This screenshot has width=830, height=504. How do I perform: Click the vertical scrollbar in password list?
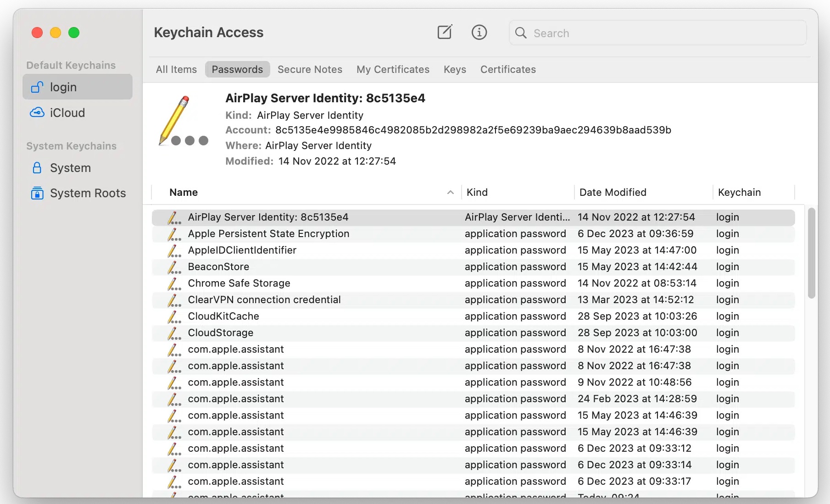[x=811, y=253]
